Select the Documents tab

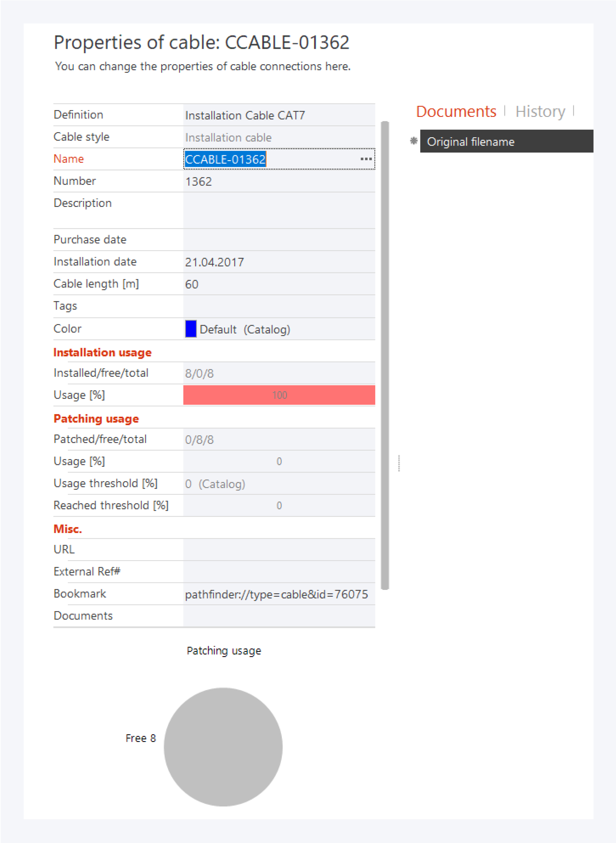456,111
